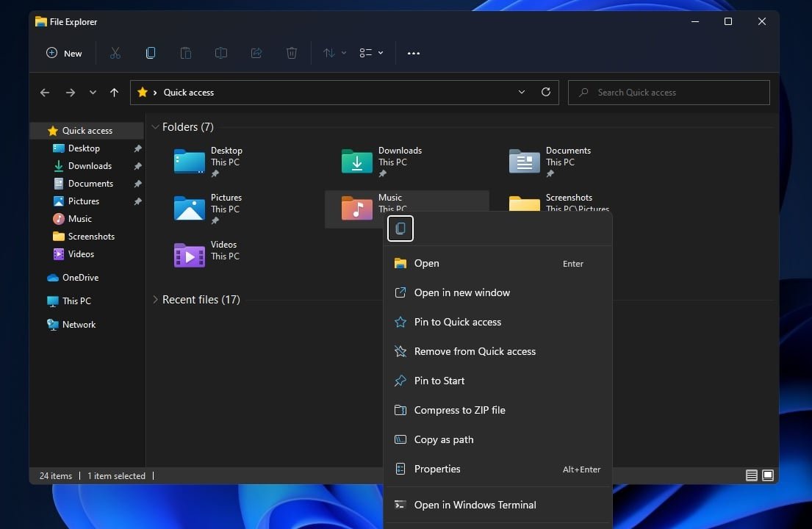Image resolution: width=812 pixels, height=529 pixels.
Task: Click the Share icon in the toolbar
Action: pos(256,53)
